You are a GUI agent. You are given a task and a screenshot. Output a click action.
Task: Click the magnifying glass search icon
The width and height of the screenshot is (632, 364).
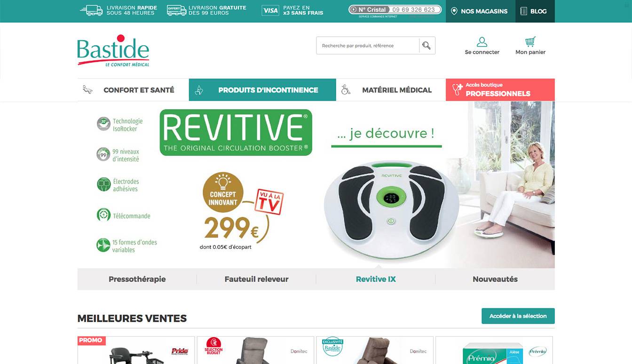click(x=427, y=46)
